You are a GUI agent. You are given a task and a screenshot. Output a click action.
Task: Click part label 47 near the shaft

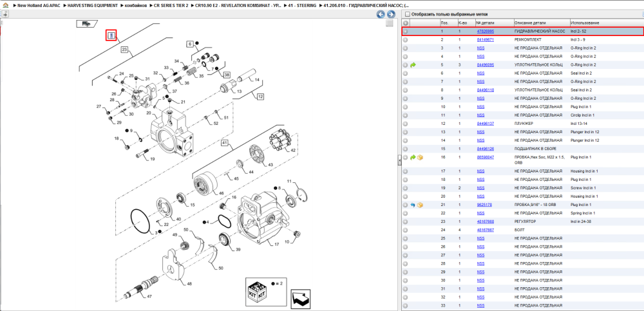149,296
